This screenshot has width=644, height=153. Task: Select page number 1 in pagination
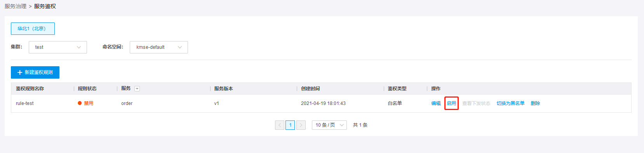coord(290,125)
